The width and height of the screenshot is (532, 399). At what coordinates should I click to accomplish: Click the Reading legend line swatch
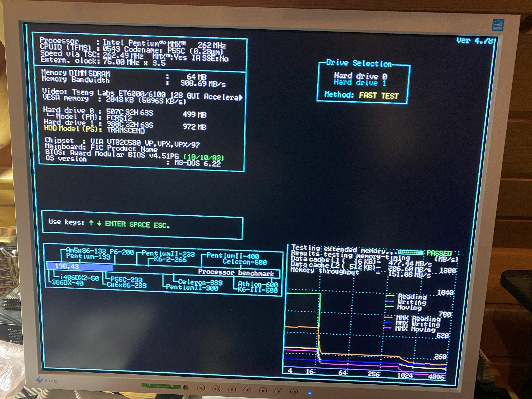(390, 296)
